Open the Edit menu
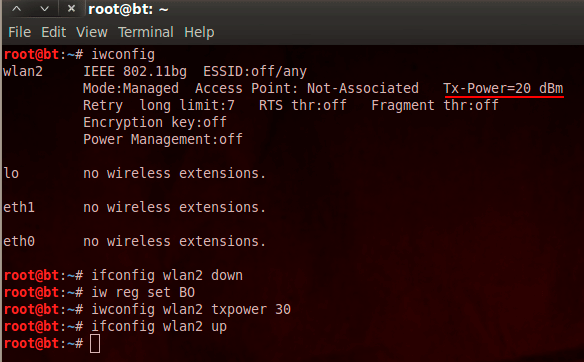Viewport: 584px width, 362px height. click(54, 32)
